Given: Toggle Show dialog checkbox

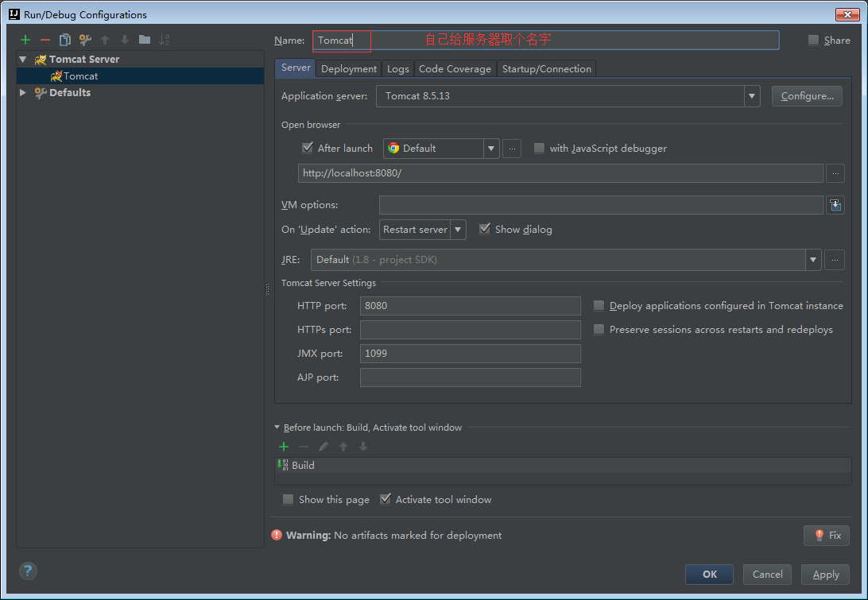Looking at the screenshot, I should click(484, 229).
